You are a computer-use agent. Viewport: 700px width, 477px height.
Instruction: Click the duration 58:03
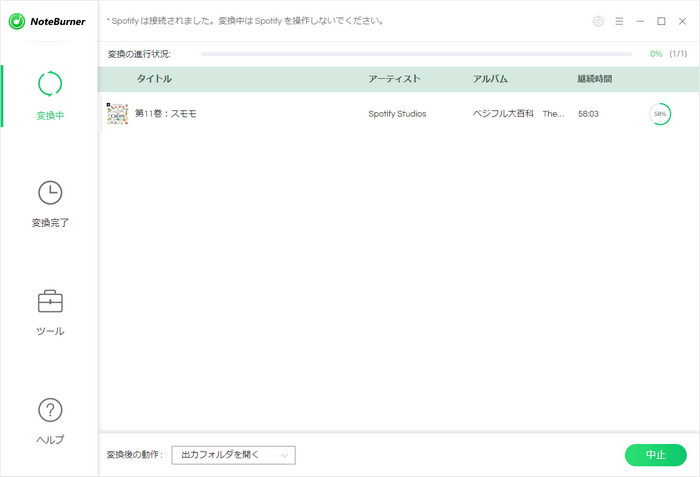(588, 114)
